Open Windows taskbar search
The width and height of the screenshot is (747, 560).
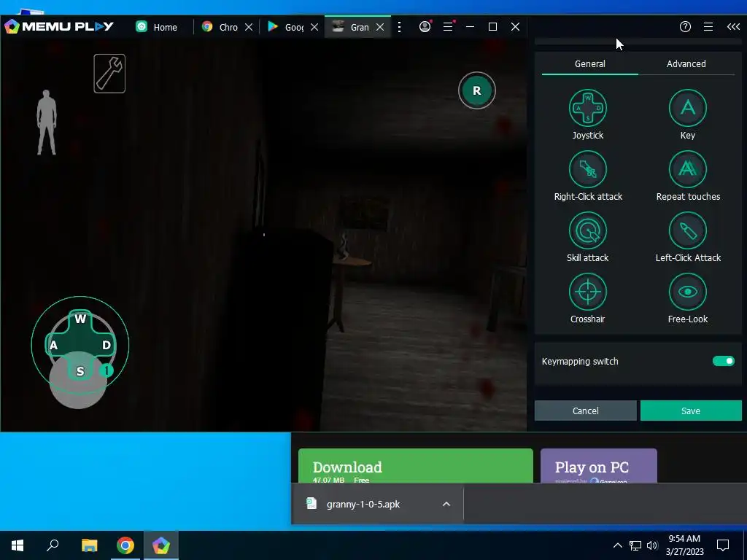pyautogui.click(x=53, y=545)
